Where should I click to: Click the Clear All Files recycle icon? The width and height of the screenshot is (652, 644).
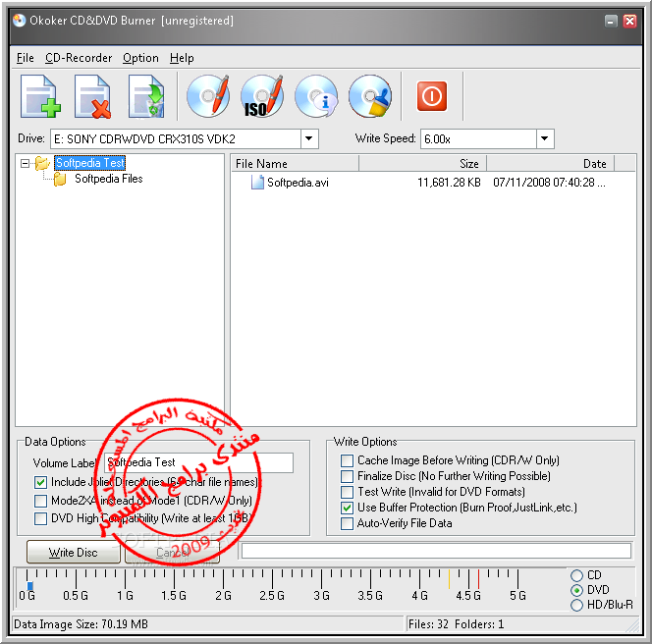point(146,96)
